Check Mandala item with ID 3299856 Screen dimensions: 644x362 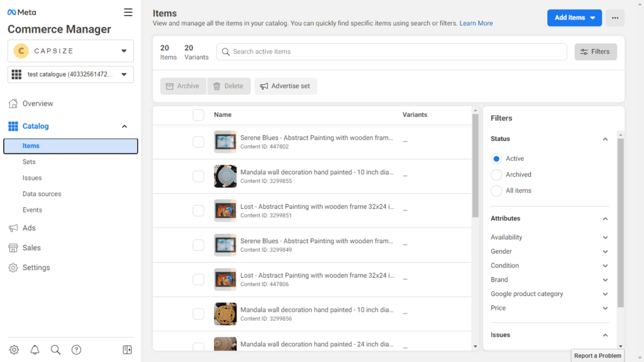coord(198,314)
